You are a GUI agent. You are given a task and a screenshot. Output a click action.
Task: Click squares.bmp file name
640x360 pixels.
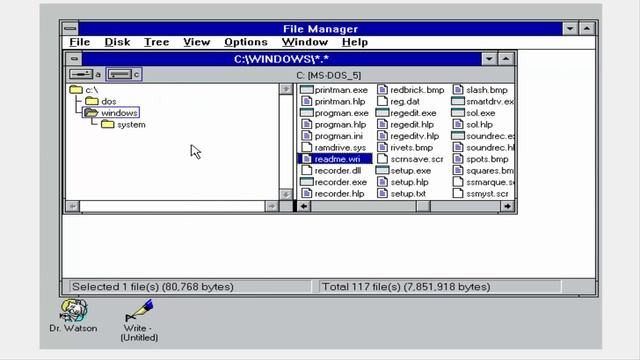point(490,171)
